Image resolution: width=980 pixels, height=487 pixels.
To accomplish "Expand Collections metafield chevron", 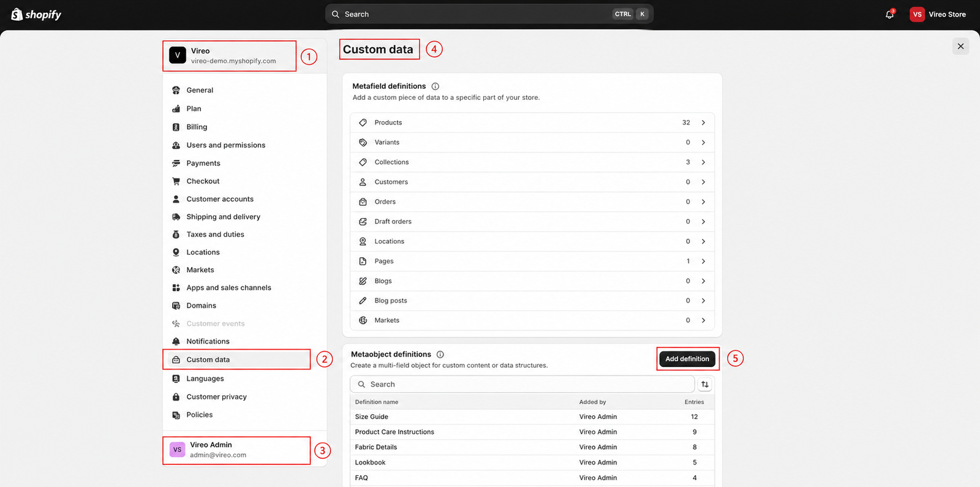I will [x=703, y=162].
